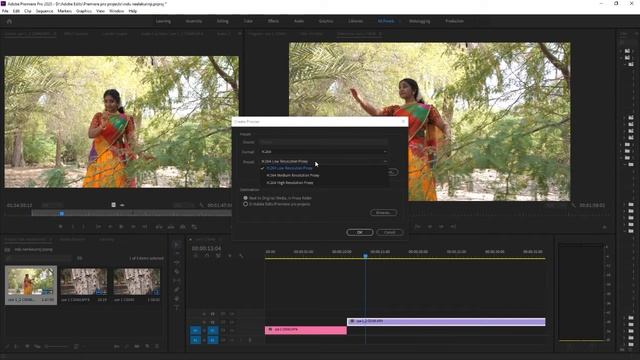Toggle A1 voice-over record microphone

(x=250, y=340)
